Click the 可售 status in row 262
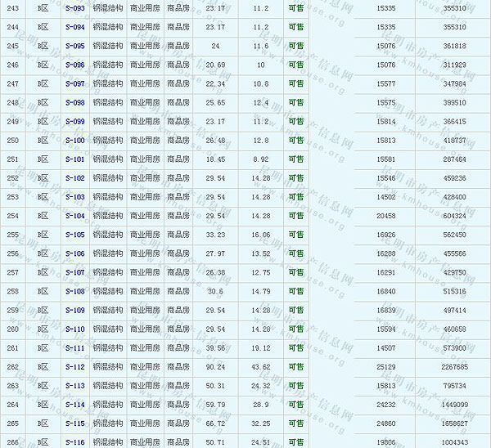The width and height of the screenshot is (491, 448). point(295,367)
